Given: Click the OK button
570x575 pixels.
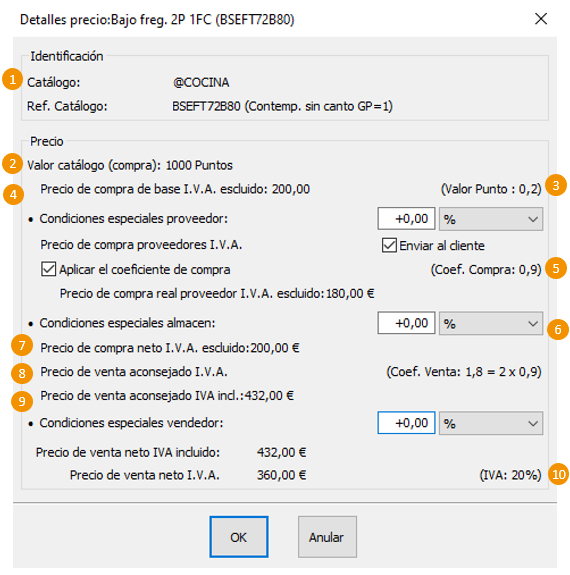Looking at the screenshot, I should [x=239, y=537].
